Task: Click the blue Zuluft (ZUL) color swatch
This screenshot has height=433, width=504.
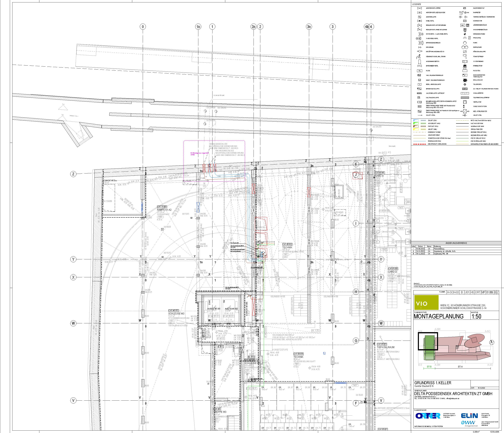Action: coord(416,121)
